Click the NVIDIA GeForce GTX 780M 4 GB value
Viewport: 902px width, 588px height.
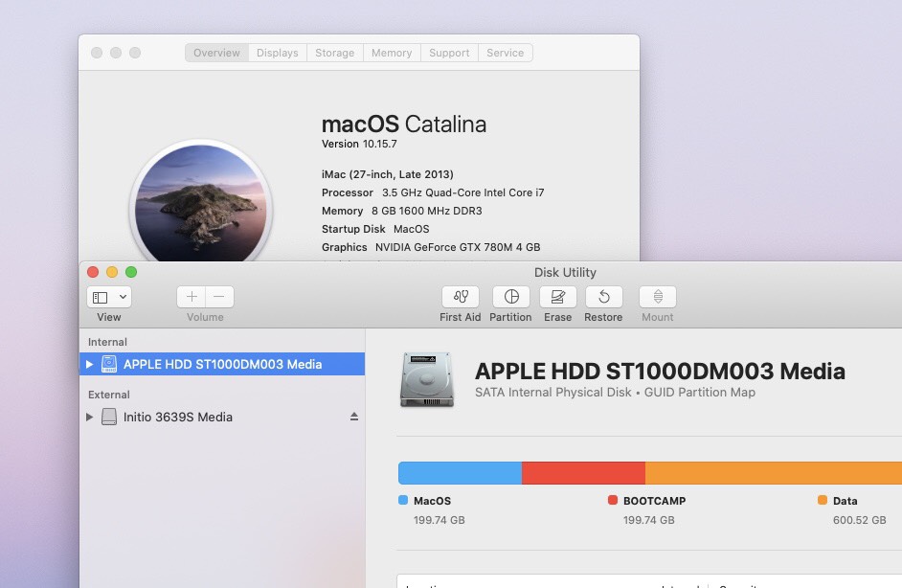pos(458,247)
